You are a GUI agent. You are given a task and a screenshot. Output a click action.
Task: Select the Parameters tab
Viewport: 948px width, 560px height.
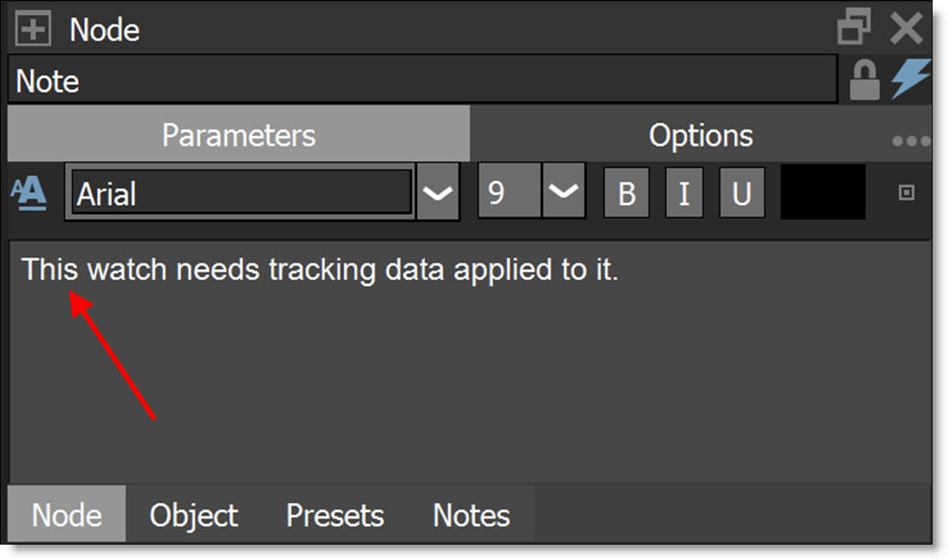point(239,135)
